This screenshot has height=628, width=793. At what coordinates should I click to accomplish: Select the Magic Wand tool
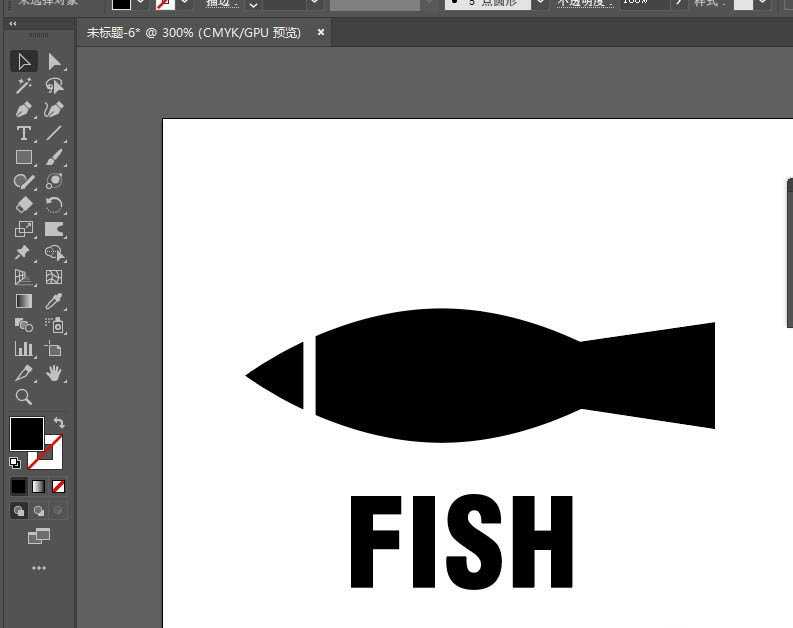pos(24,86)
